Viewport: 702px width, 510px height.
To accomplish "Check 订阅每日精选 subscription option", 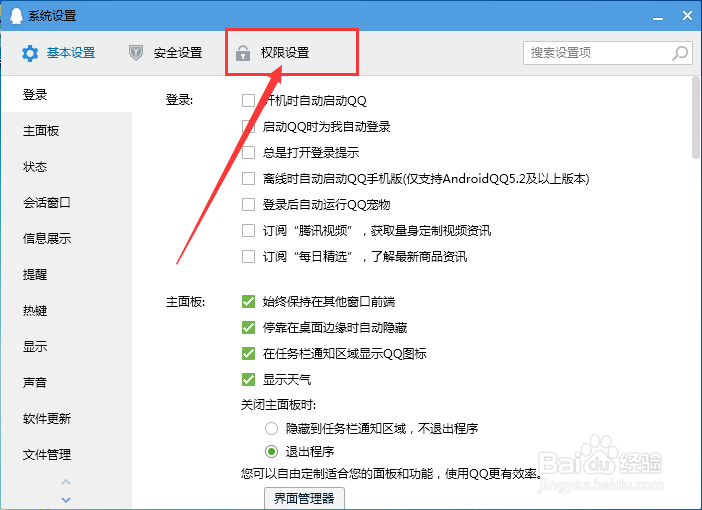I will [248, 257].
